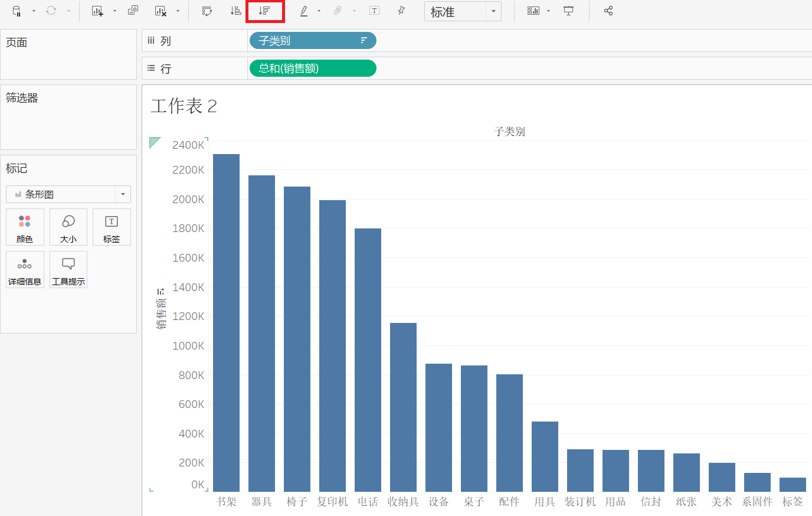Click the 详细信息 marks card button
Image resolution: width=812 pixels, height=516 pixels.
pos(25,270)
